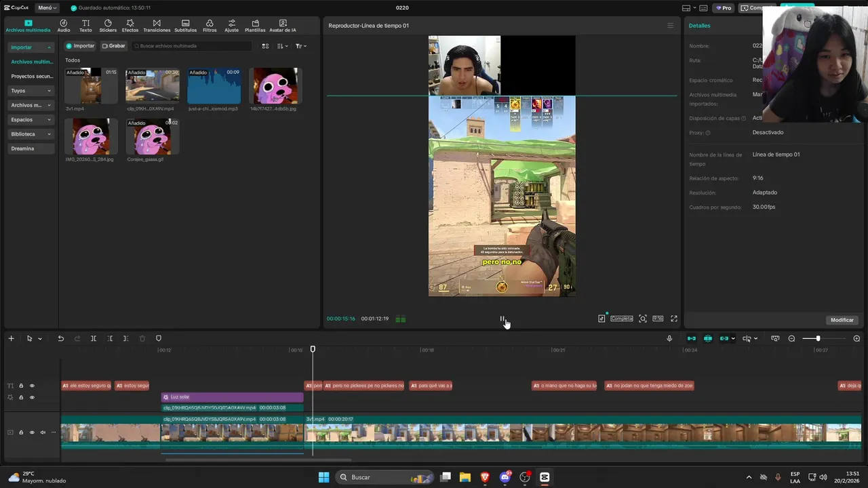Viewport: 868px width, 488px height.
Task: Open the Ajuste panel
Action: point(231,26)
